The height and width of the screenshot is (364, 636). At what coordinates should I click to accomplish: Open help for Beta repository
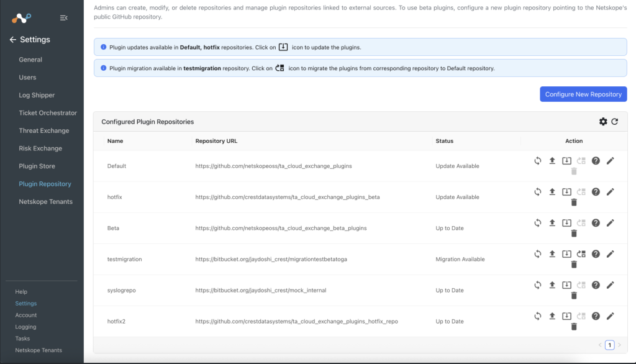tap(596, 223)
